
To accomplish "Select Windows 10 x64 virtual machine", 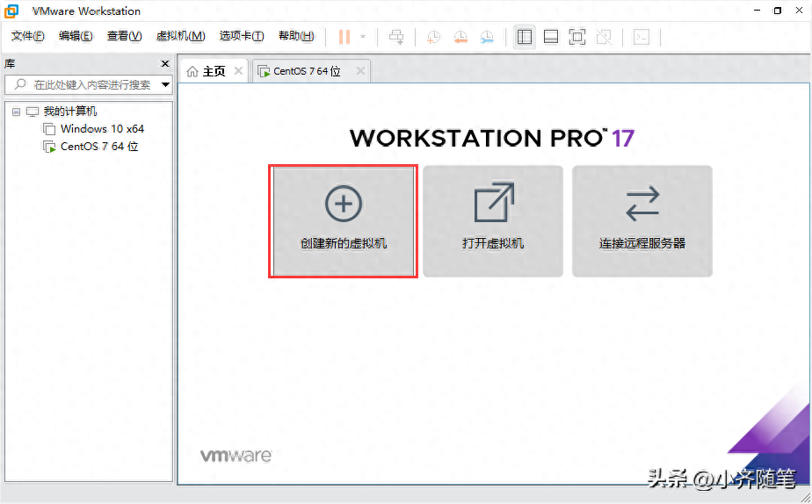I will [102, 129].
